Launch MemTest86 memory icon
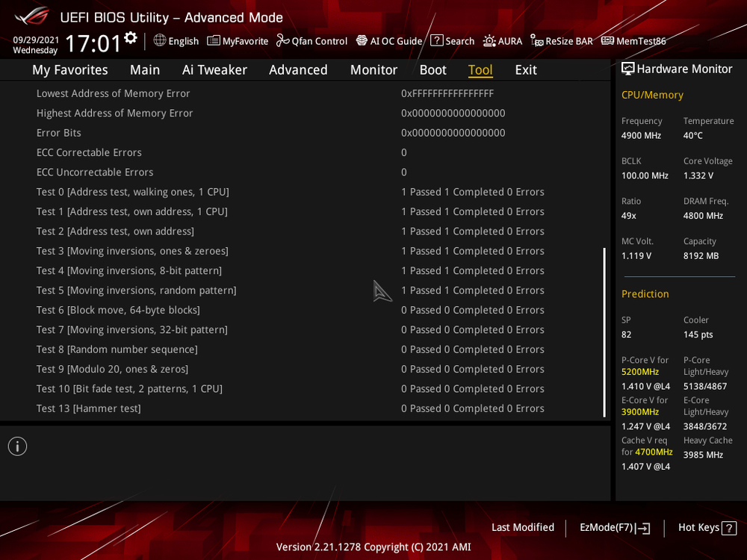 pyautogui.click(x=607, y=41)
